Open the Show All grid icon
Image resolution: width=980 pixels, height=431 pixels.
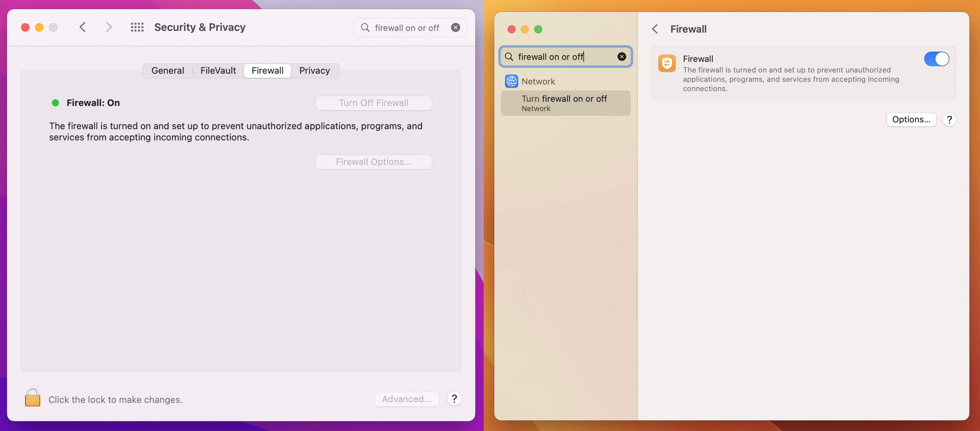tap(137, 27)
